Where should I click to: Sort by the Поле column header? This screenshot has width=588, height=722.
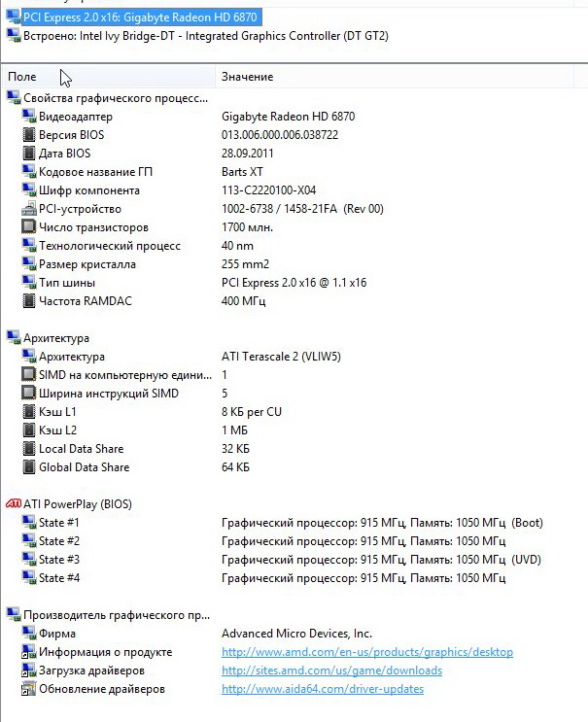pos(109,77)
